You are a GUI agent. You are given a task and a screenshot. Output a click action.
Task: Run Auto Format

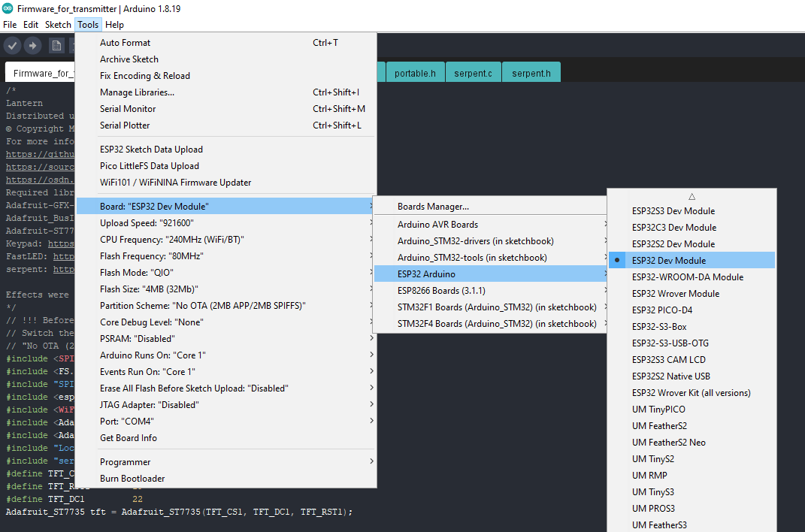pyautogui.click(x=226, y=43)
